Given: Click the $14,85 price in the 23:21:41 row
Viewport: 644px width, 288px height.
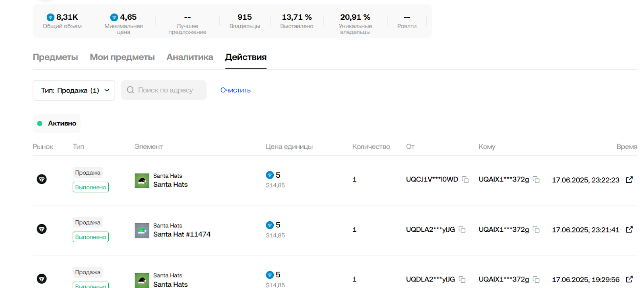Looking at the screenshot, I should (275, 235).
